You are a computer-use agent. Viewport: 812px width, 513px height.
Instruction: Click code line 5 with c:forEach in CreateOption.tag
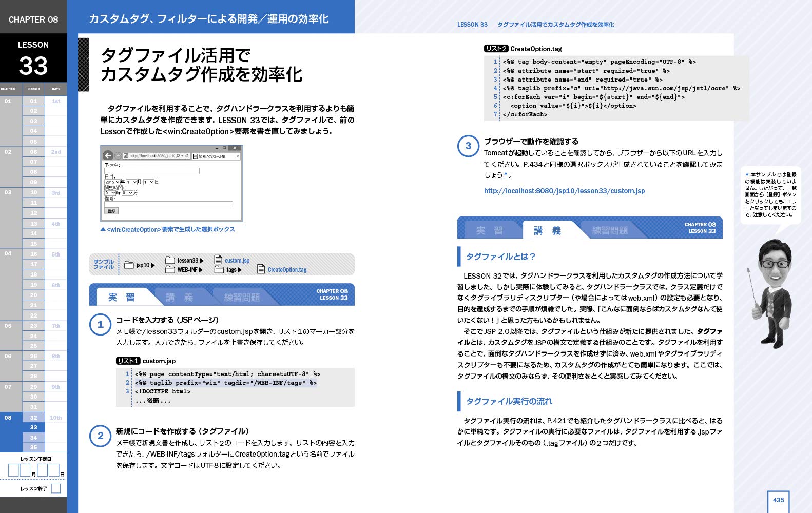click(x=593, y=97)
